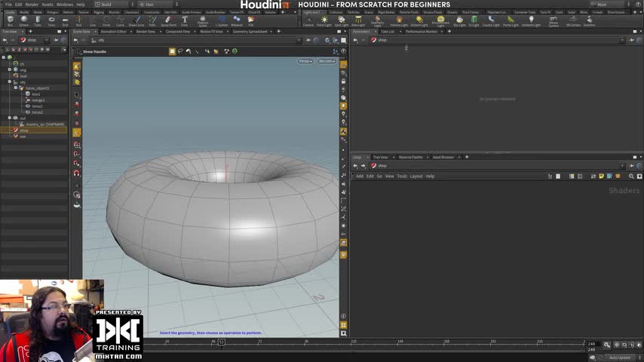Collapse the torus_object1 tree node
644x362 pixels.
[15, 88]
